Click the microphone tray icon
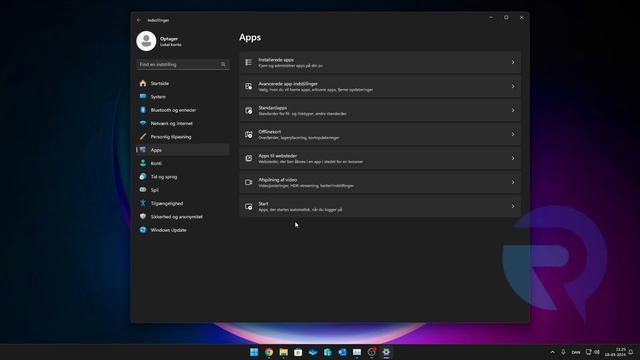 (563, 352)
